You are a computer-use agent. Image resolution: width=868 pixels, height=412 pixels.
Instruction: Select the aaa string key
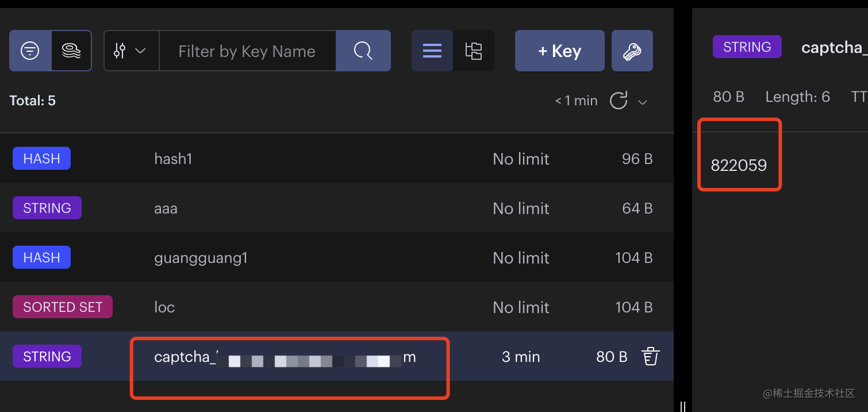336,208
